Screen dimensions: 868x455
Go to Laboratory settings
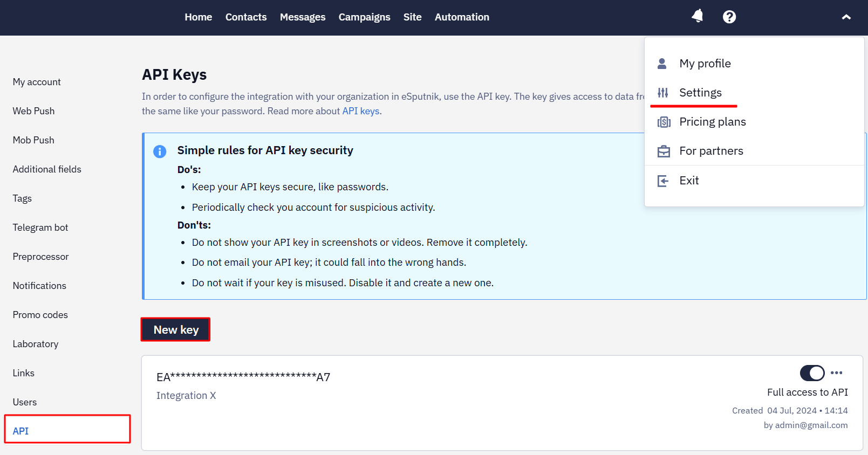(x=36, y=344)
